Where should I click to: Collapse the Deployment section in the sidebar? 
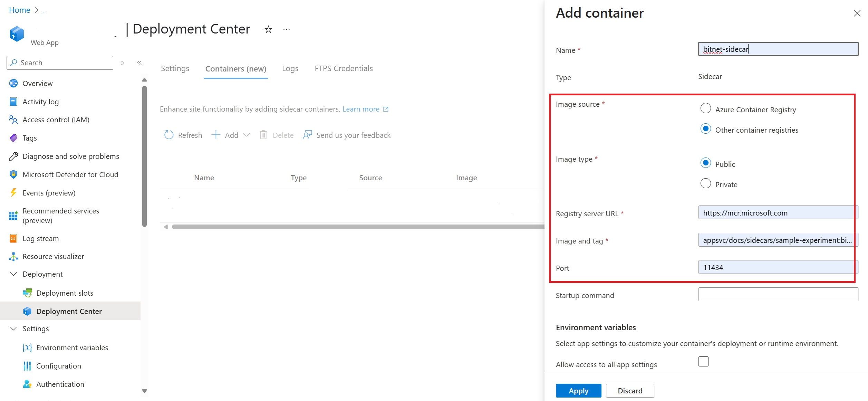[x=13, y=274]
